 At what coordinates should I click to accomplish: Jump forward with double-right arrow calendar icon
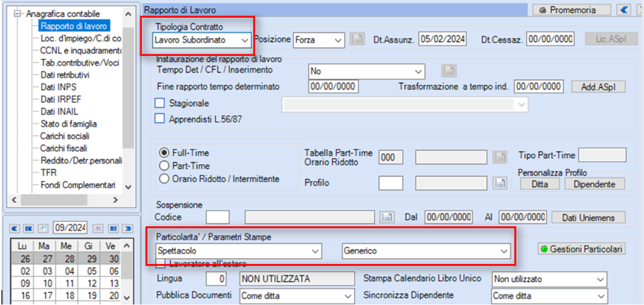[113, 227]
